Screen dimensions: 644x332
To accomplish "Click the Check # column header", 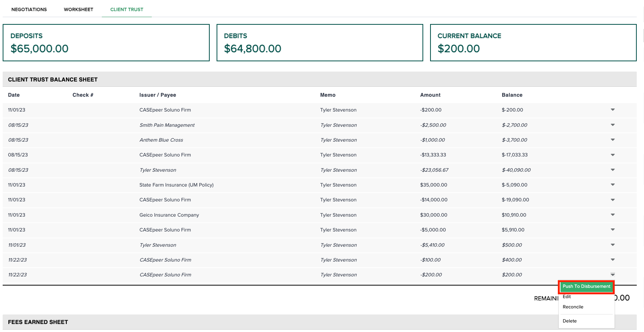I will coord(83,95).
